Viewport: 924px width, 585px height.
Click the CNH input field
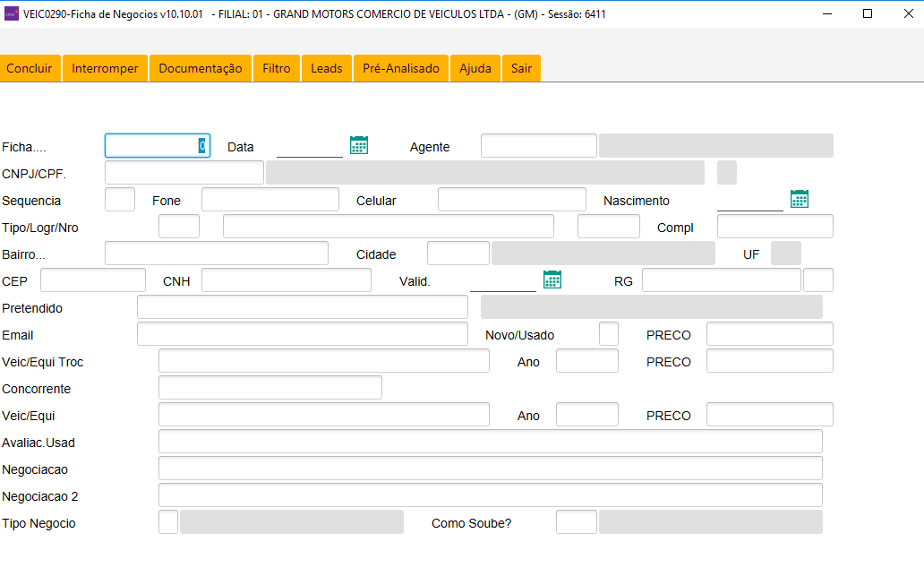287,280
